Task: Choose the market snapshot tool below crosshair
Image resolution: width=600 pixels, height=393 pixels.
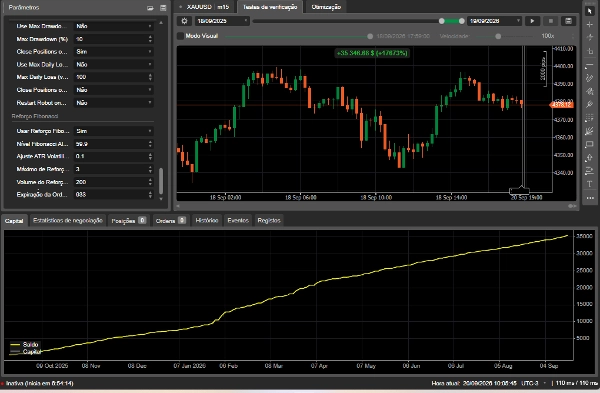Action: [x=590, y=38]
